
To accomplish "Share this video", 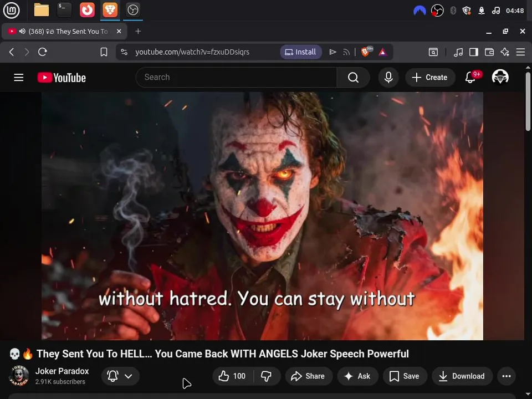I will point(309,376).
